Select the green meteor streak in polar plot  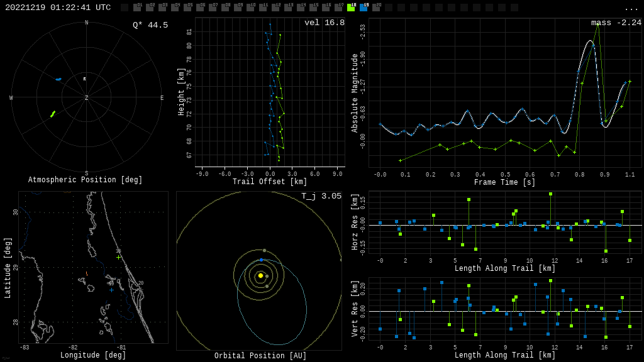pos(53,114)
